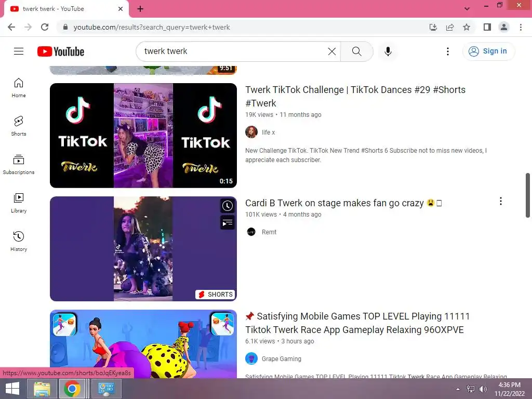532x399 pixels.
Task: Go to Home in sidebar
Action: click(x=19, y=88)
